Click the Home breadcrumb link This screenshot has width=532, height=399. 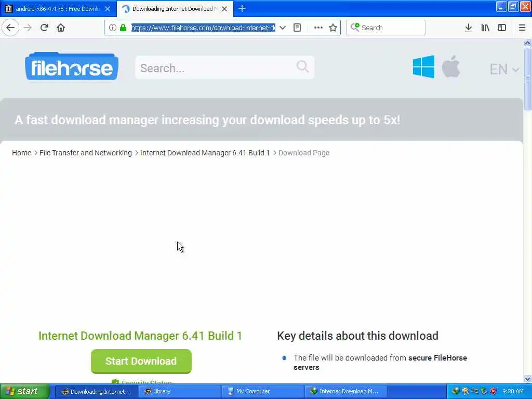click(22, 153)
